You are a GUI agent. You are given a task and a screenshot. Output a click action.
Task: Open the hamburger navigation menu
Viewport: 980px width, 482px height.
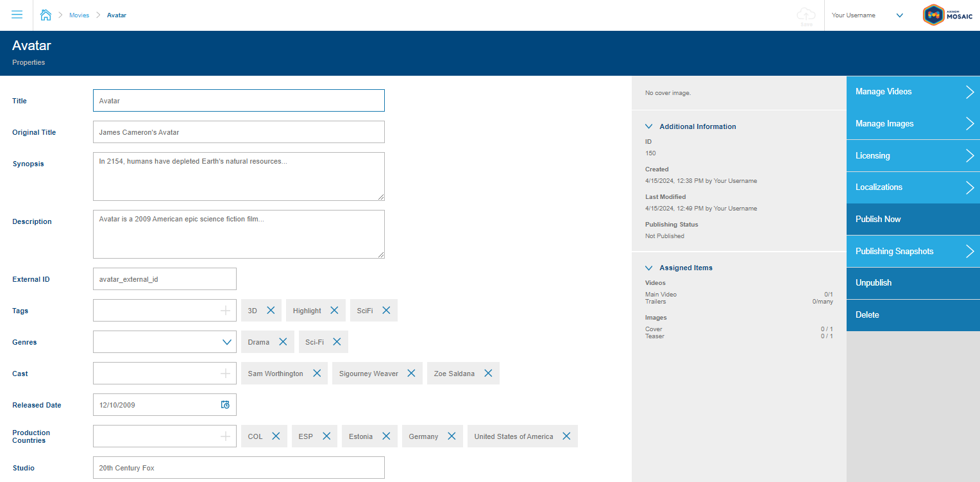pyautogui.click(x=17, y=15)
